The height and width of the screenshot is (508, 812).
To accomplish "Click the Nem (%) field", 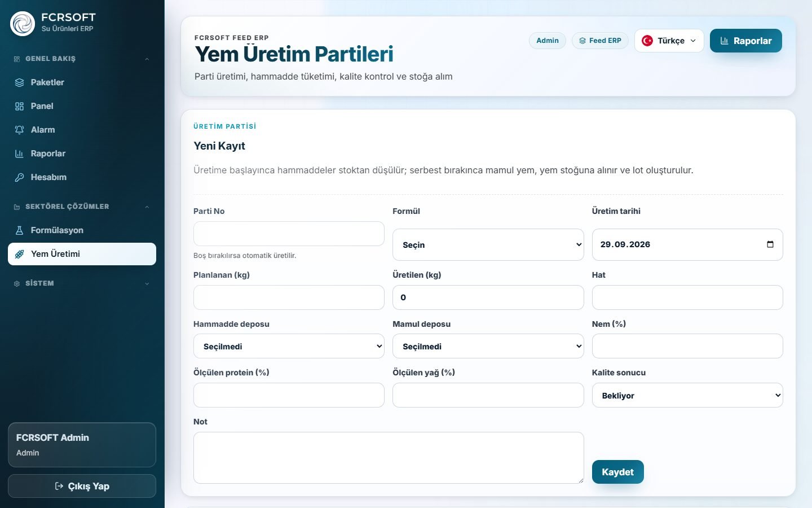I will pyautogui.click(x=687, y=346).
